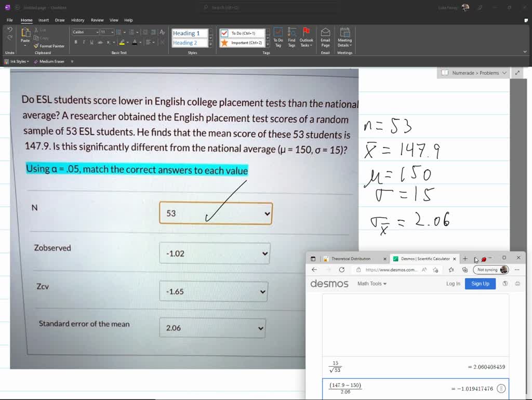Switch to the Theoretical Distribution browser tab

point(351,259)
